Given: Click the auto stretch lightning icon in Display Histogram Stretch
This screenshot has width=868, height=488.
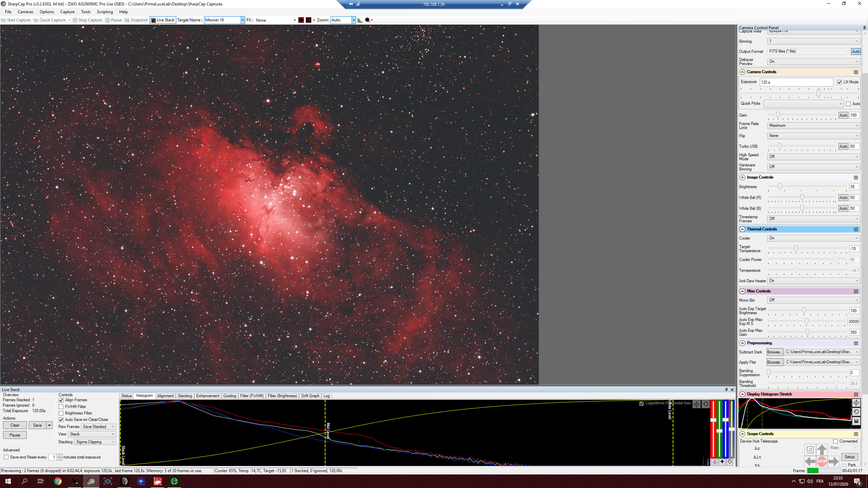Looking at the screenshot, I should pyautogui.click(x=856, y=403).
